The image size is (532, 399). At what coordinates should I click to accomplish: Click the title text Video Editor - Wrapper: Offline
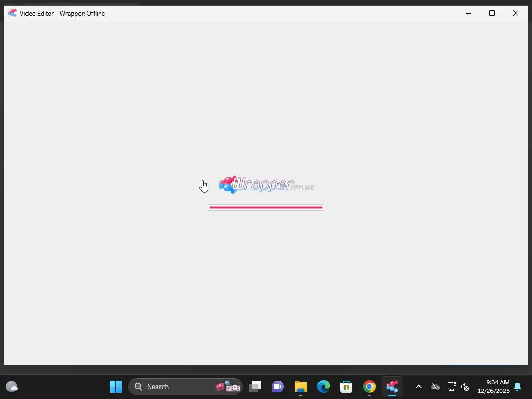(x=62, y=14)
